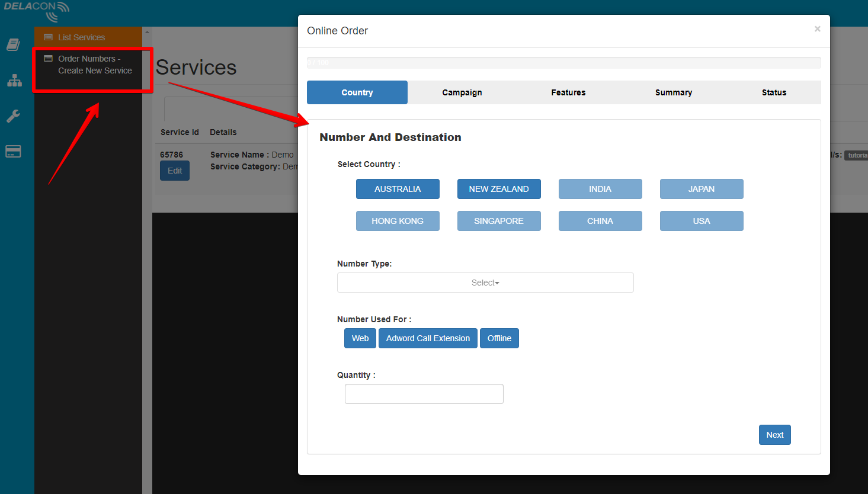Select USA as country
The image size is (868, 494).
(x=702, y=221)
